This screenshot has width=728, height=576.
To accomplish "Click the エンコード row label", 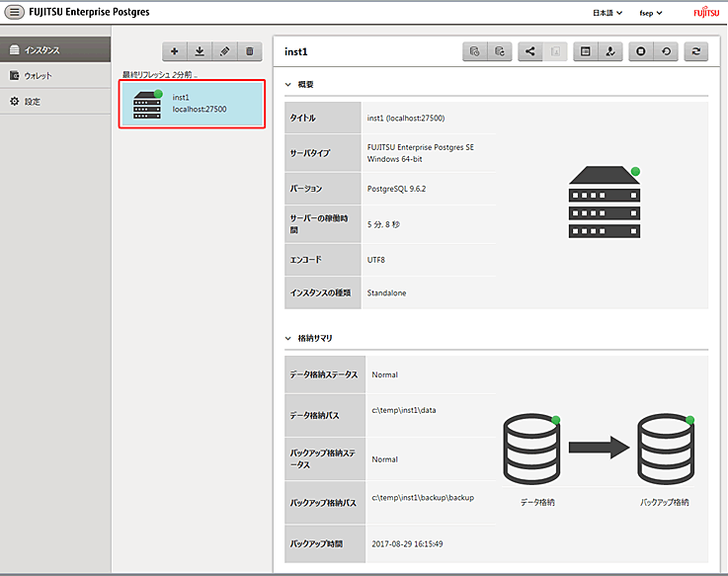I will click(323, 260).
